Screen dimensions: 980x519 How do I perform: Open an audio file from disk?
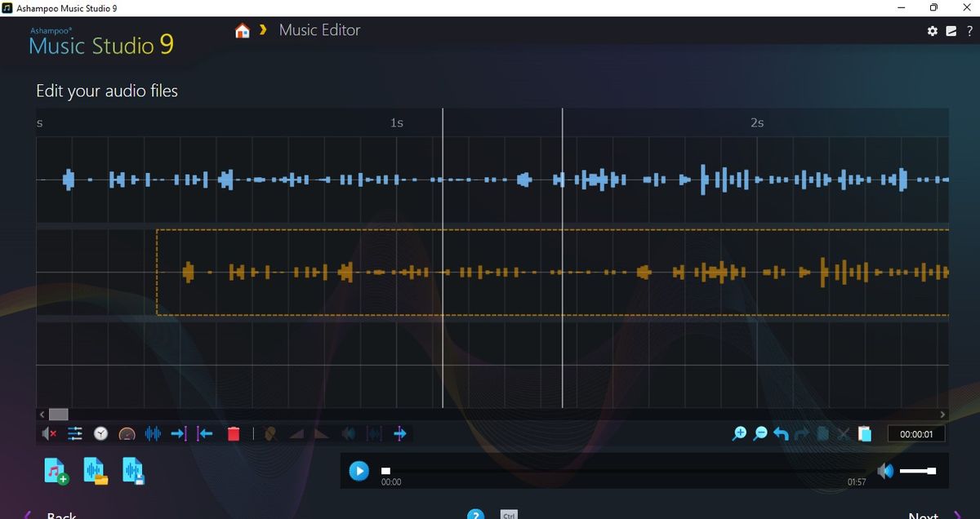pos(96,471)
